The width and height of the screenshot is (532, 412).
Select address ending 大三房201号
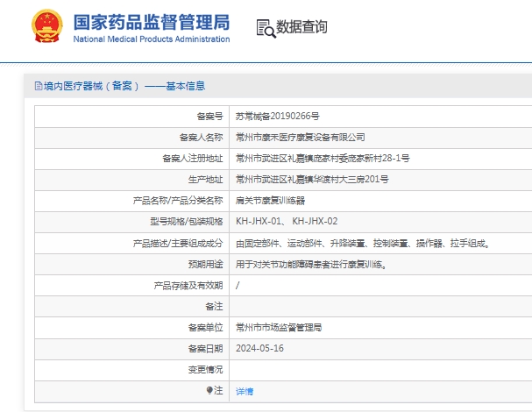[x=312, y=180]
